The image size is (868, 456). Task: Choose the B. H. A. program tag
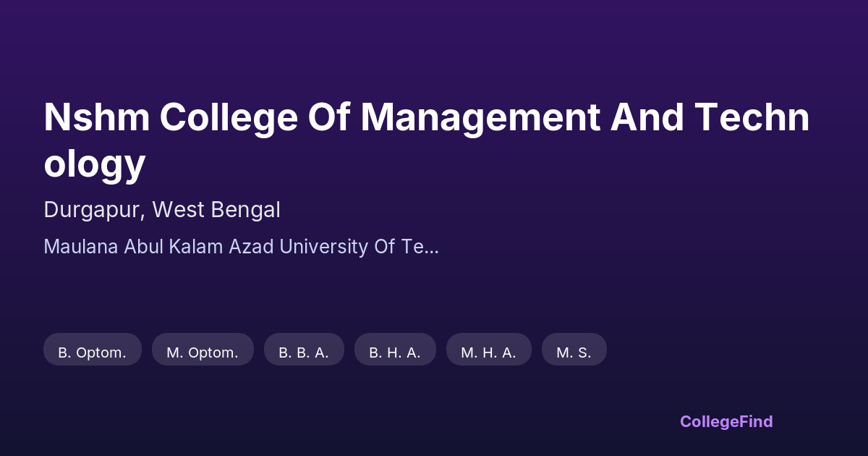[395, 352]
